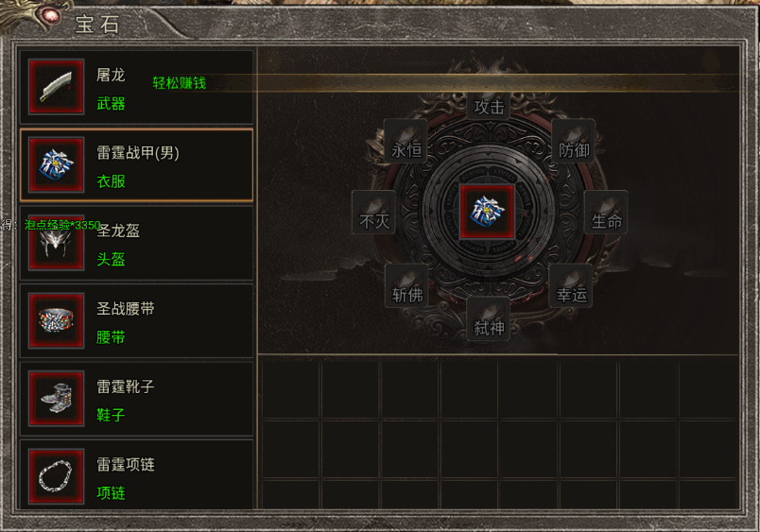Image resolution: width=760 pixels, height=532 pixels.
Task: Open the 永恒 gem slot
Action: (406, 142)
